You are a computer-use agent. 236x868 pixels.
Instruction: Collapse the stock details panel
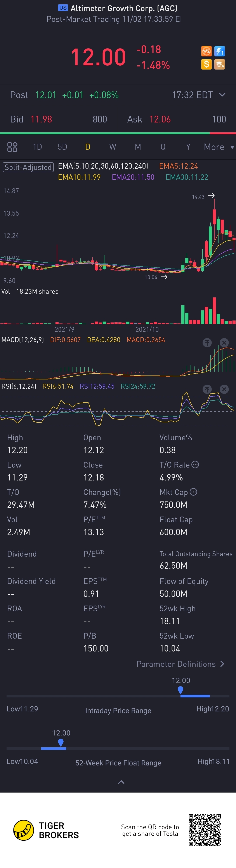(x=121, y=782)
